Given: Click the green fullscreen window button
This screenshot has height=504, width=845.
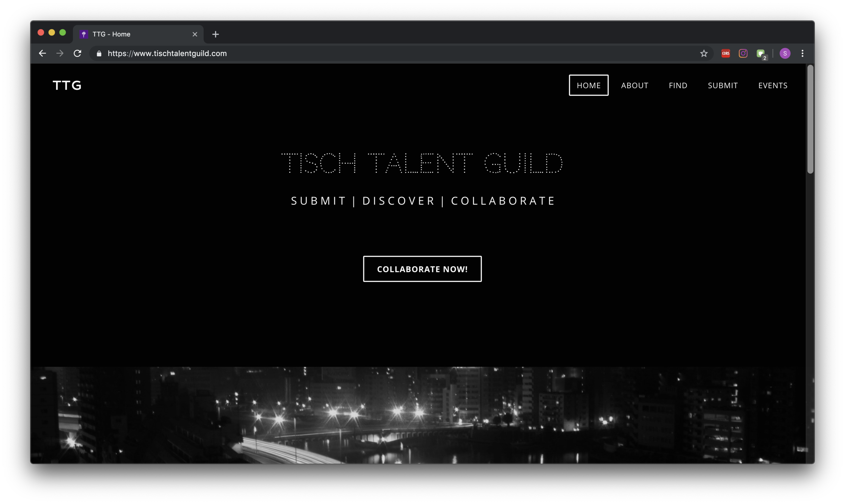Looking at the screenshot, I should click(63, 32).
